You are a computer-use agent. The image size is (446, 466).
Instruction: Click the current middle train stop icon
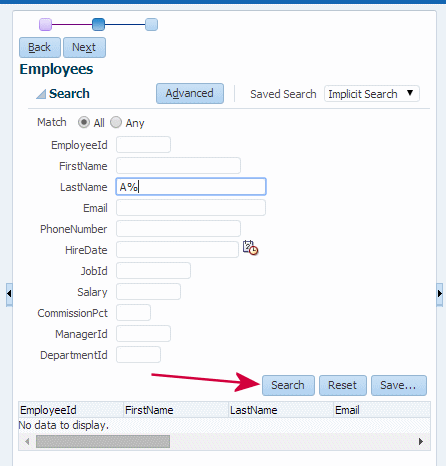point(98,24)
